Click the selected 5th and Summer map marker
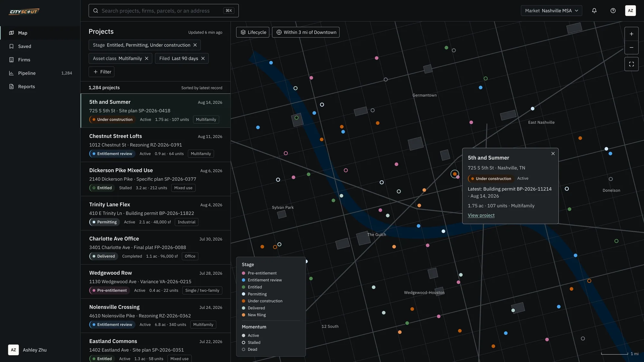Image resolution: width=644 pixels, height=362 pixels. pos(454,174)
